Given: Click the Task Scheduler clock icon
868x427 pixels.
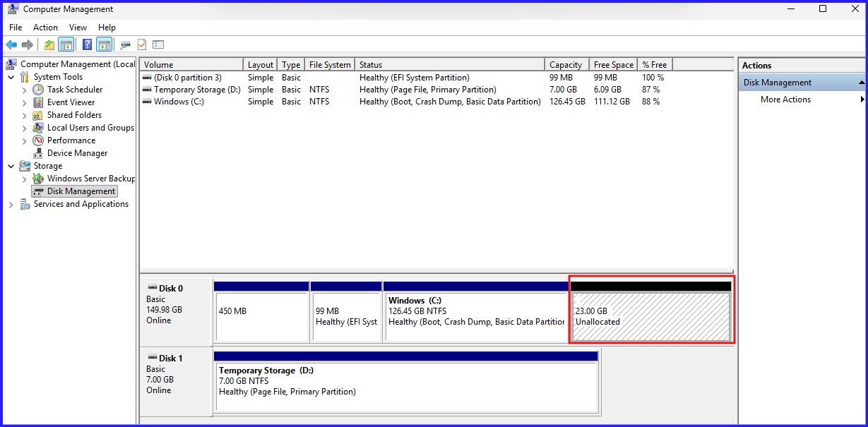Looking at the screenshot, I should coord(37,90).
